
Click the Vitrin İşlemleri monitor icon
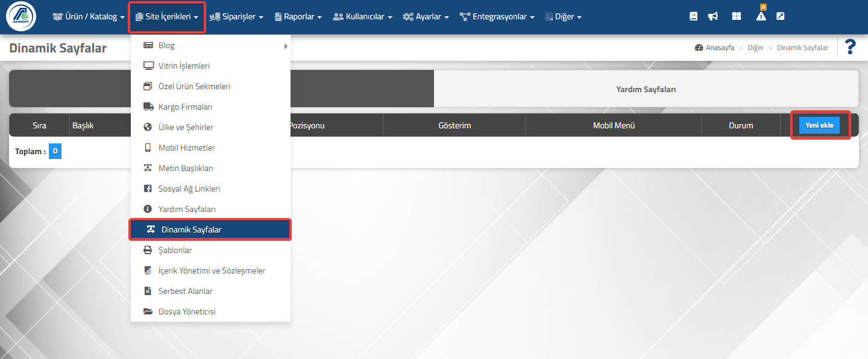148,66
